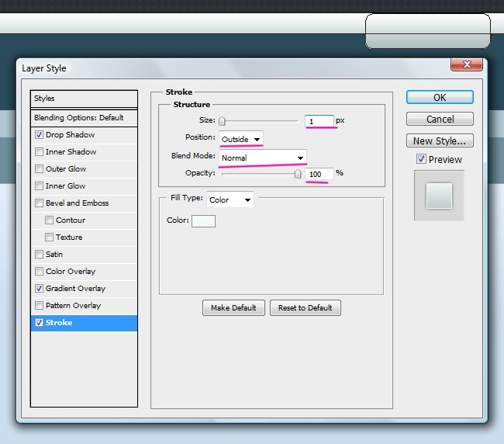Close the Layer Style dialog
The height and width of the screenshot is (444, 504).
click(x=467, y=65)
